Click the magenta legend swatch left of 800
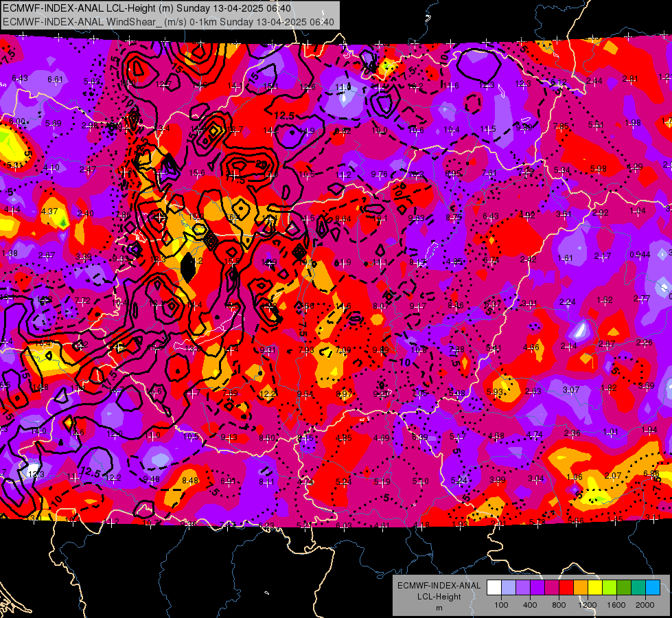This screenshot has width=672, height=618. pos(552,588)
